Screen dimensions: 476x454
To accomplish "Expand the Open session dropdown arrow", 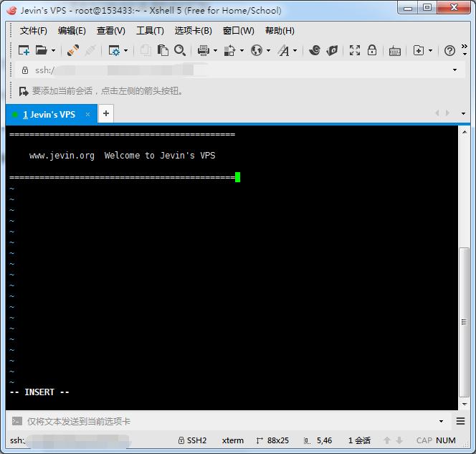I will coord(54,50).
